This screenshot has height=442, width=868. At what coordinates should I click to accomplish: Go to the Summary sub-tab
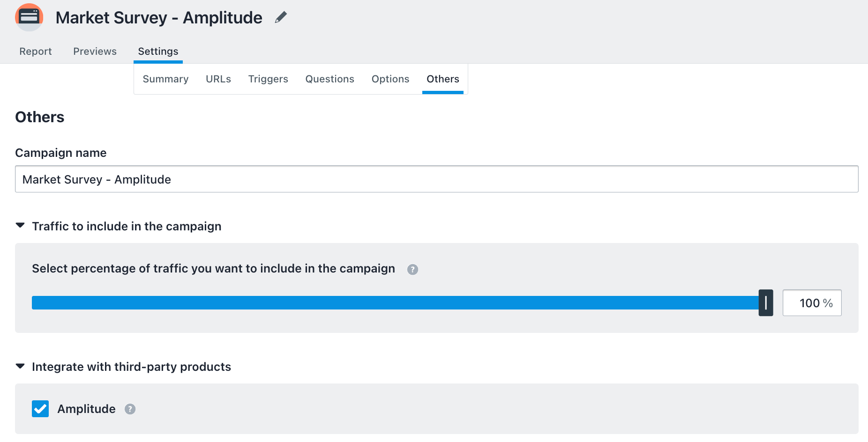coord(165,79)
